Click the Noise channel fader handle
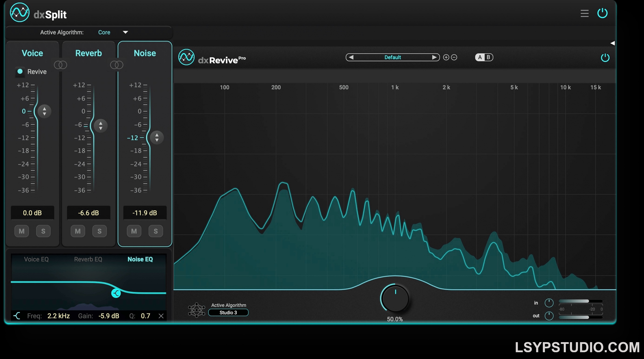The height and width of the screenshot is (359, 644). click(x=157, y=138)
